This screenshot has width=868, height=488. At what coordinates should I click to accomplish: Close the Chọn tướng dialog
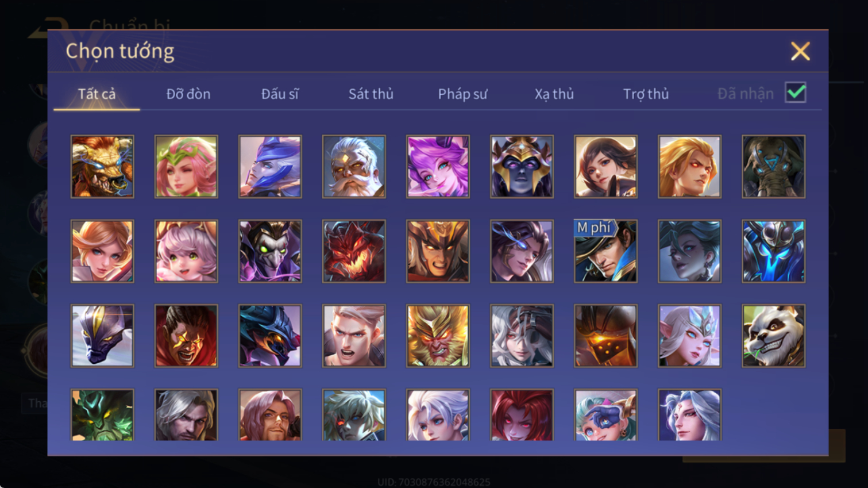800,51
